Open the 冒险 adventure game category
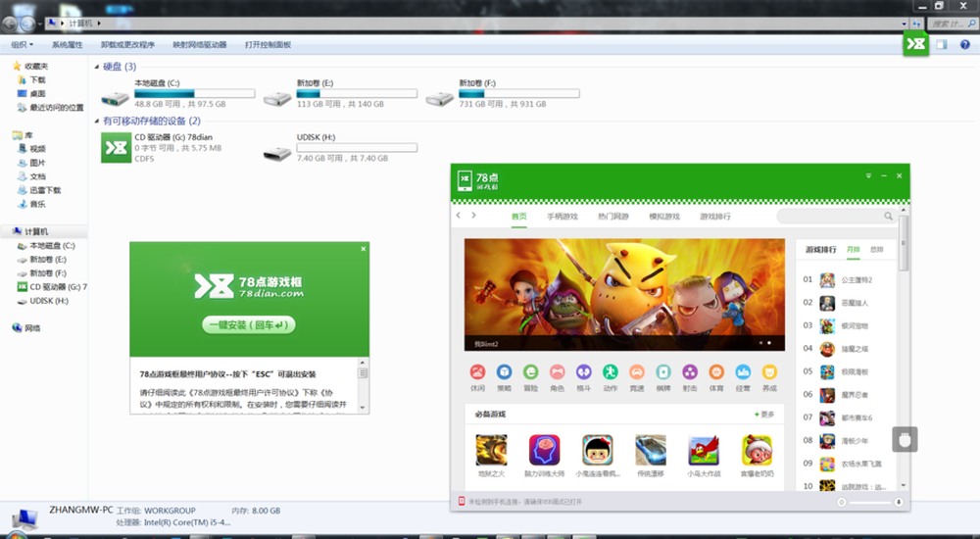 pos(530,372)
